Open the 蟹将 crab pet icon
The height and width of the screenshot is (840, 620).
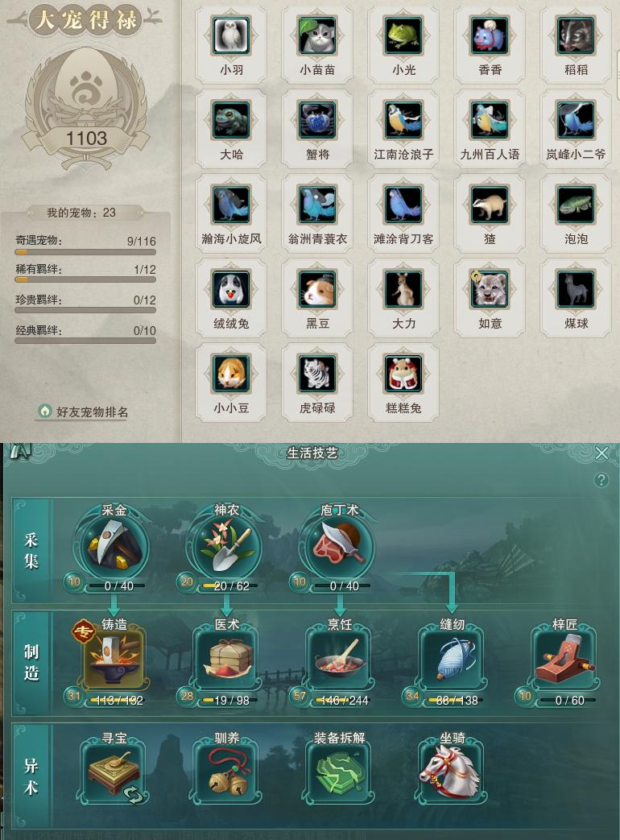[x=317, y=121]
